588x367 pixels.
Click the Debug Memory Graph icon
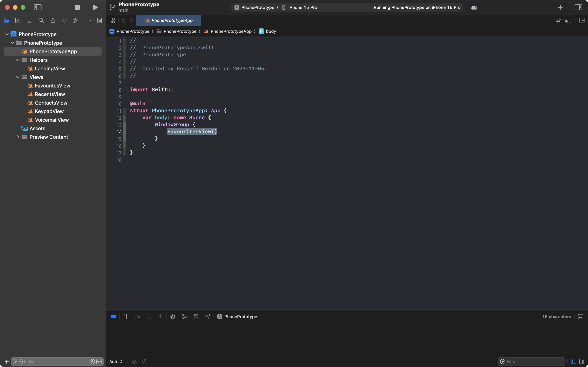pyautogui.click(x=184, y=317)
